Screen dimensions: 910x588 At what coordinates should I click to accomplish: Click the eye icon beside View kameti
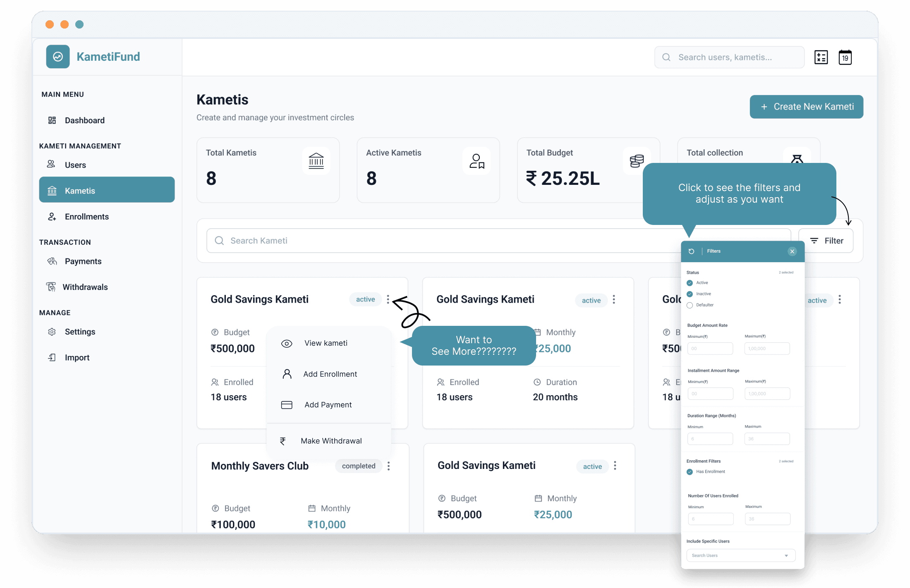pos(287,344)
